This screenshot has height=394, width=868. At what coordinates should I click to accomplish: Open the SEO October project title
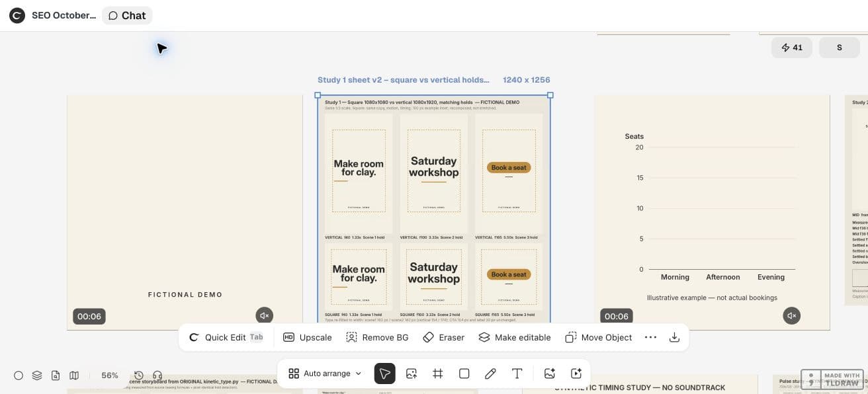click(x=64, y=15)
